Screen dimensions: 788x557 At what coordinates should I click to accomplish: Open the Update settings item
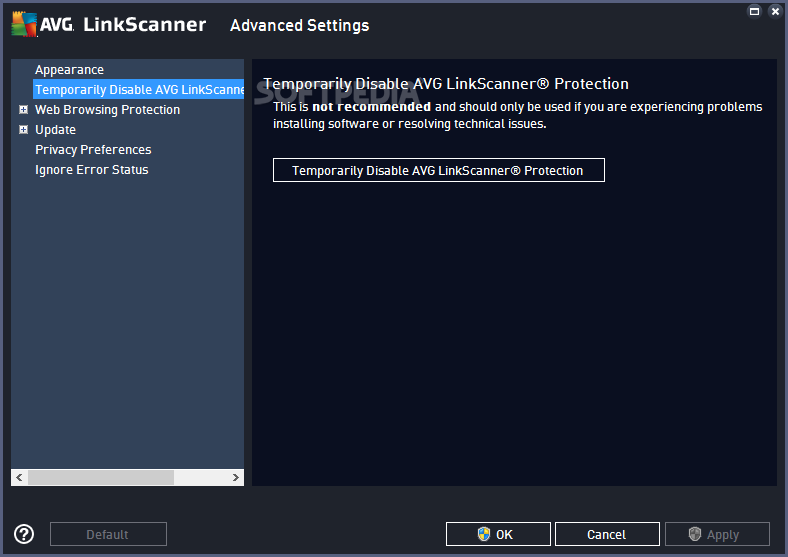tap(55, 130)
